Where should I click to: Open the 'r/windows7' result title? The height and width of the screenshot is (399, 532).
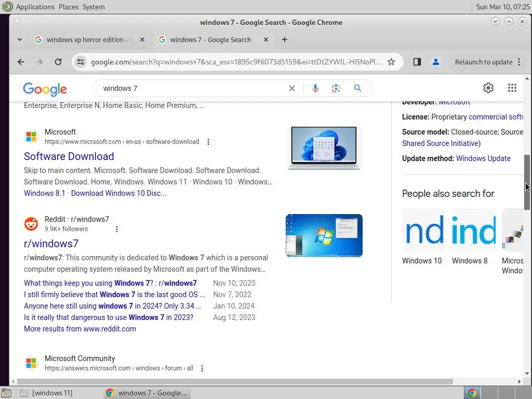51,244
